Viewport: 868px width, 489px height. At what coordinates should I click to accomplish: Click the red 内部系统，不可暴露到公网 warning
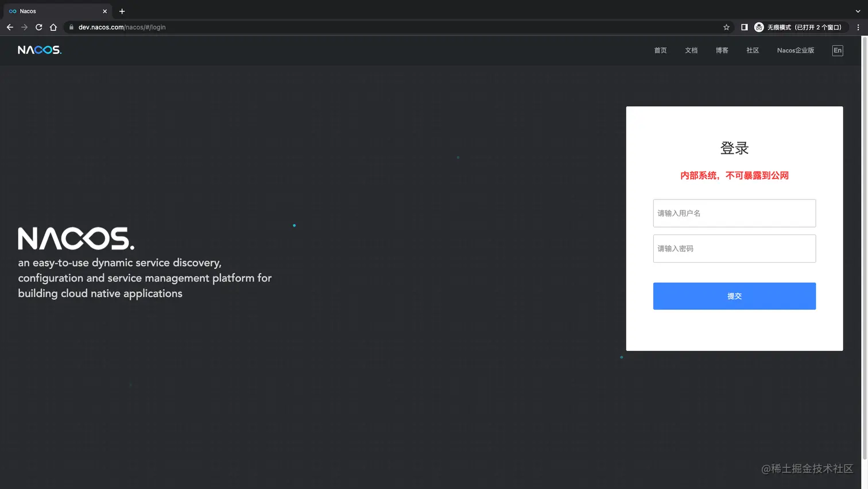734,175
